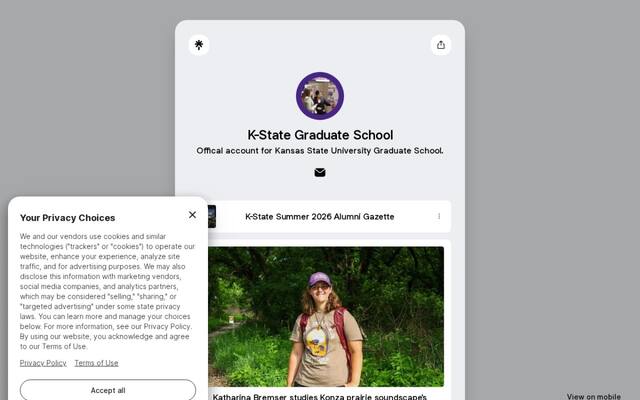
Task: Click the Linktree asterisk logo icon
Action: (199, 45)
